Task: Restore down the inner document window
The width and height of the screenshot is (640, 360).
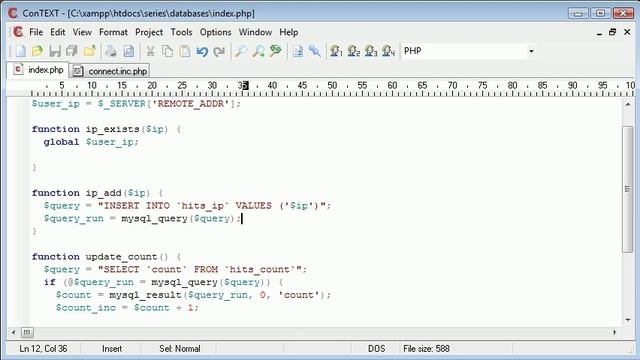Action: click(612, 32)
